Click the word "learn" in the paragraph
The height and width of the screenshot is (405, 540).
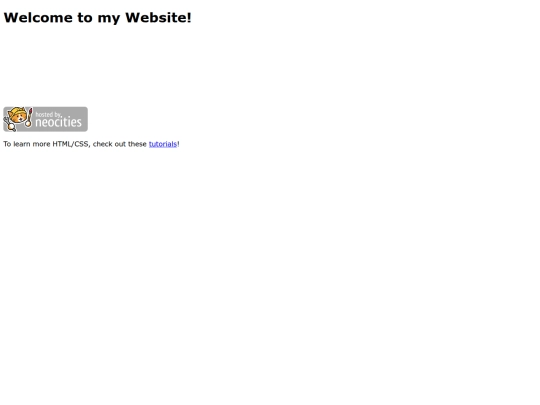[22, 144]
